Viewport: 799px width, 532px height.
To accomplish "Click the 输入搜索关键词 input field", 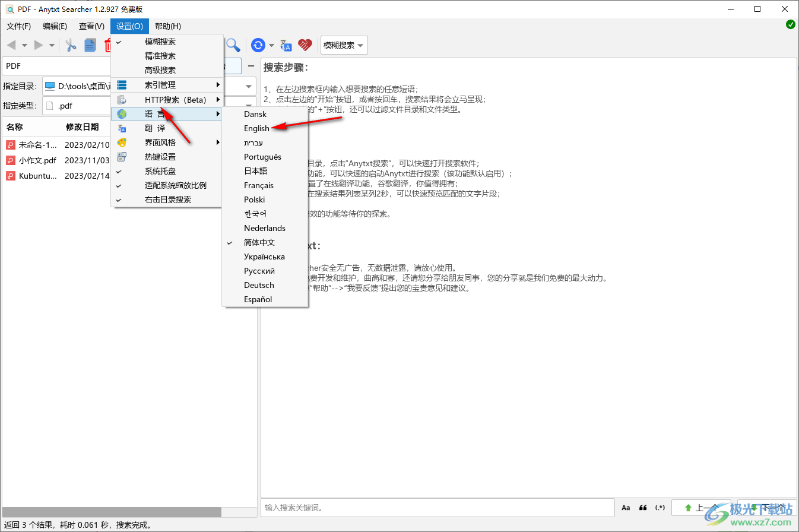I will coord(437,508).
